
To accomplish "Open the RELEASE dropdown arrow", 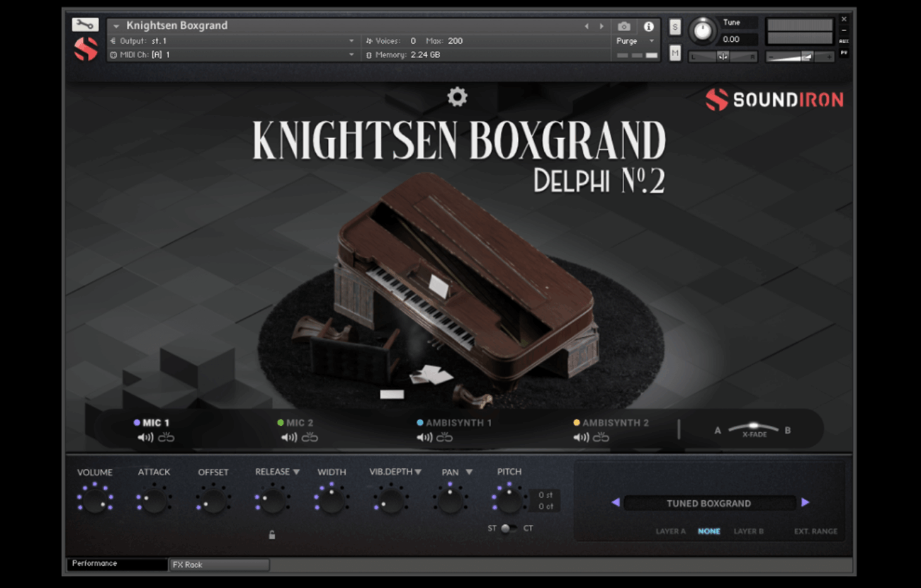I will click(x=296, y=472).
